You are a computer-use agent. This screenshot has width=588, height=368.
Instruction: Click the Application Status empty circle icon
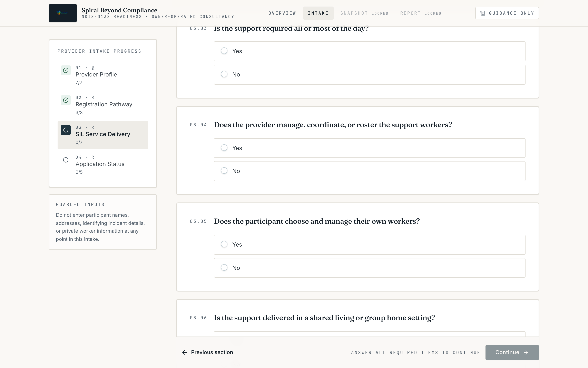tap(66, 160)
